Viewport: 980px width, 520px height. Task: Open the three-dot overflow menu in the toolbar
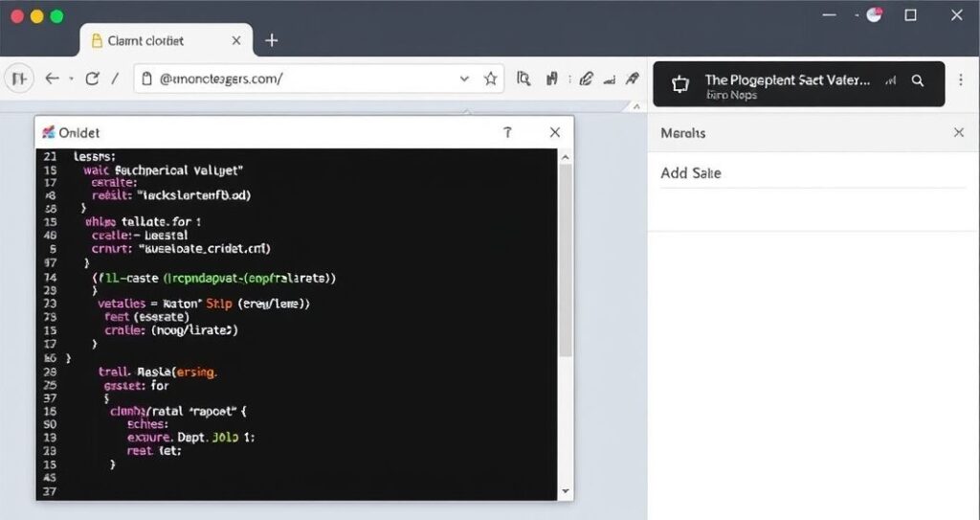[x=570, y=79]
